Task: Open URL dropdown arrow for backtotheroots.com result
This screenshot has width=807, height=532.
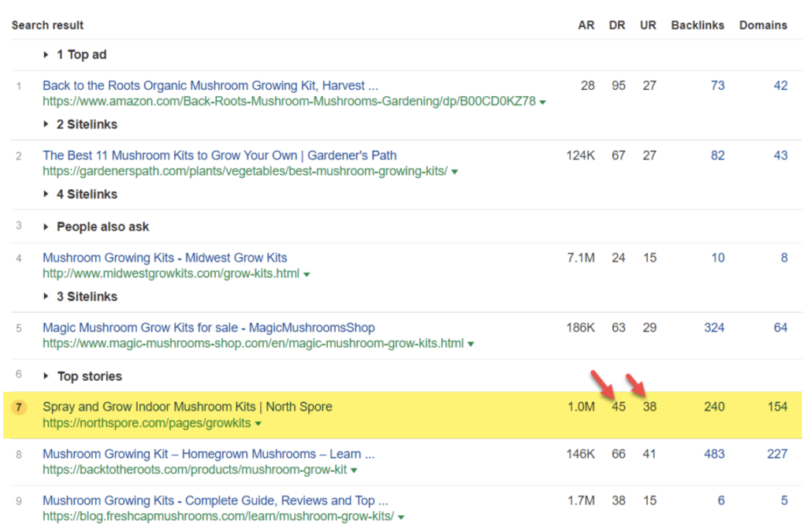Action: click(354, 471)
